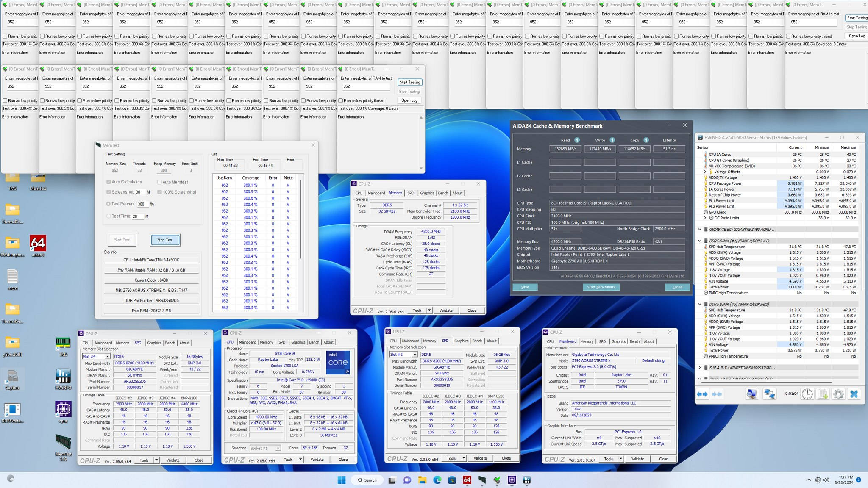This screenshot has height=488, width=868.
Task: Open Capture desktop shortcut
Action: coord(12,379)
